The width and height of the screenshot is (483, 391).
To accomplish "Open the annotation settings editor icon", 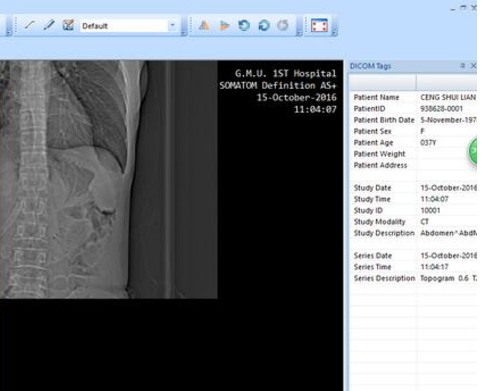I will pos(68,25).
